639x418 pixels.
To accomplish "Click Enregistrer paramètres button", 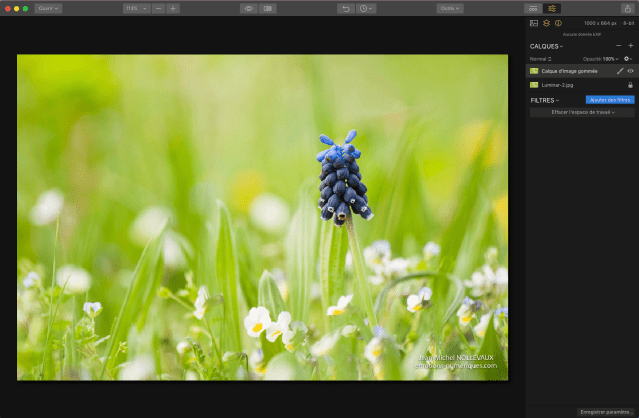I will (x=606, y=411).
